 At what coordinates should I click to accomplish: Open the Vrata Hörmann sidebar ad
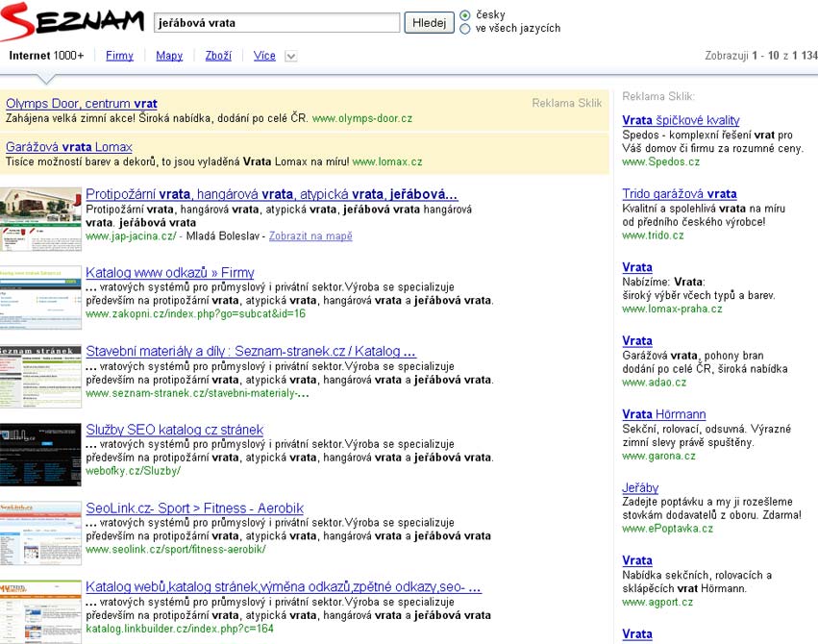click(663, 414)
